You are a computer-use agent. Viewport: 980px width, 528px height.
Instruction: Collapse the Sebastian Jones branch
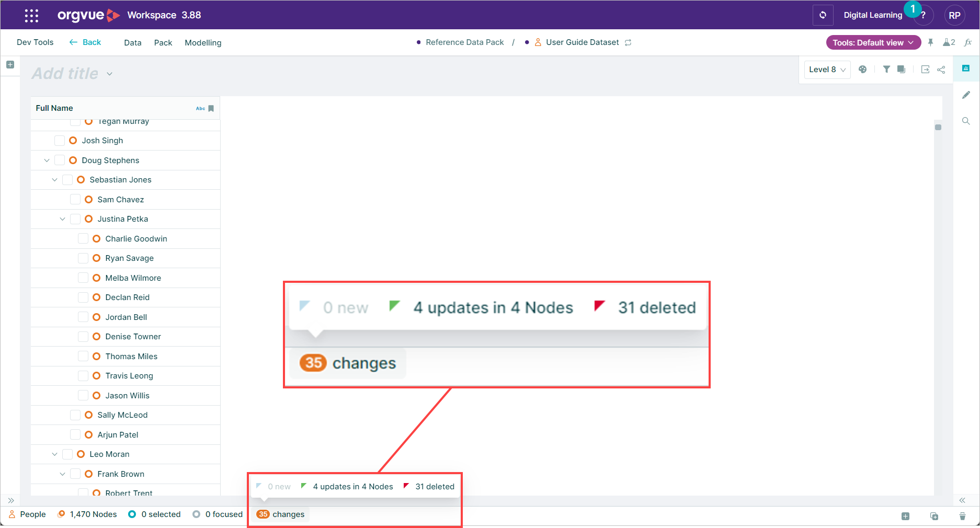coord(54,180)
